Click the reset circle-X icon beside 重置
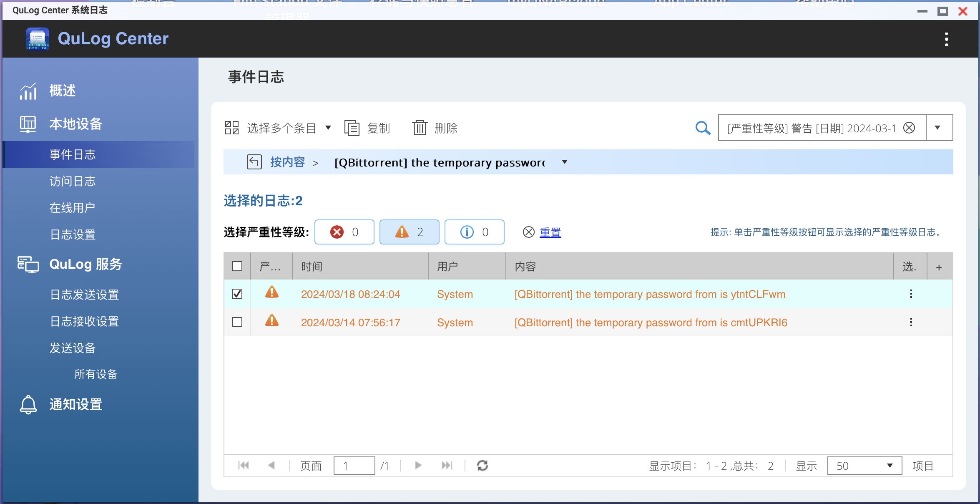This screenshot has height=504, width=980. (x=528, y=232)
